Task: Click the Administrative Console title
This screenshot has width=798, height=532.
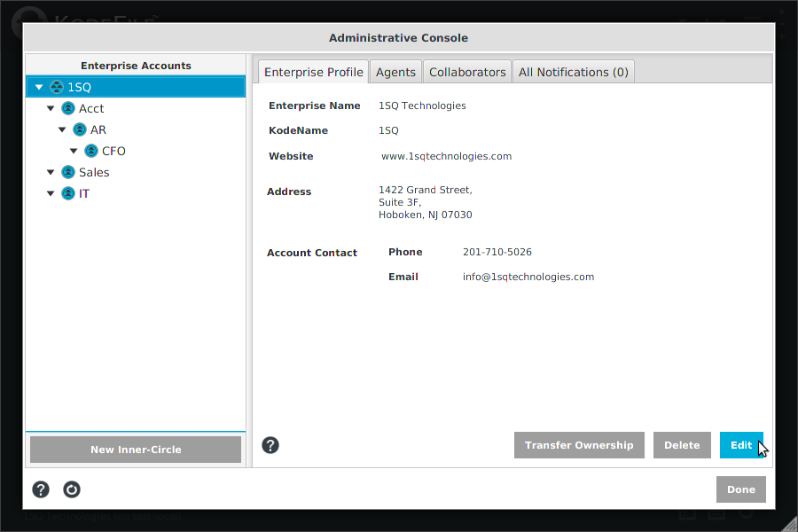Action: click(398, 38)
